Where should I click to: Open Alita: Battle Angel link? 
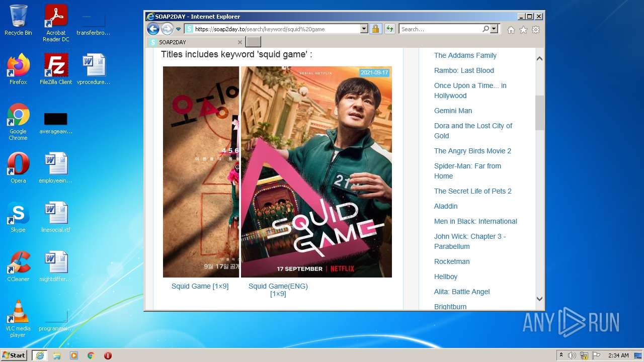pyautogui.click(x=462, y=292)
